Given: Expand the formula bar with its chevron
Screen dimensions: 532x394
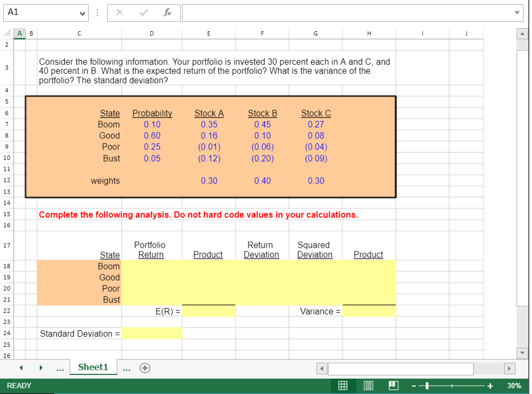Looking at the screenshot, I should (x=516, y=13).
